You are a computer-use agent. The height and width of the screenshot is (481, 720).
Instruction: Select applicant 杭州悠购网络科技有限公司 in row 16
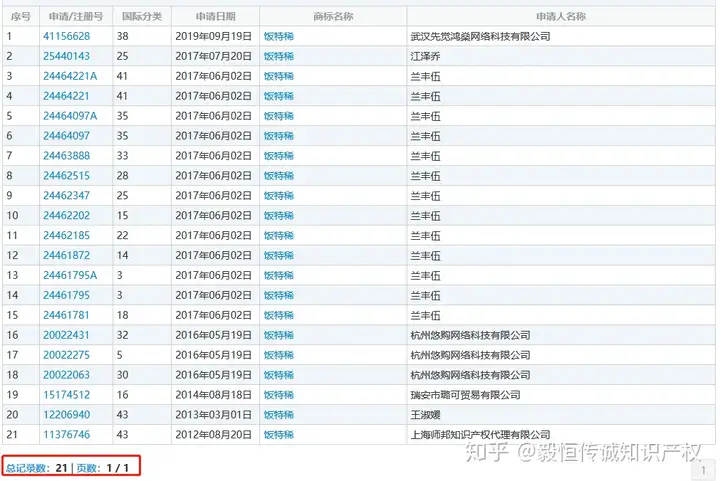(x=470, y=335)
